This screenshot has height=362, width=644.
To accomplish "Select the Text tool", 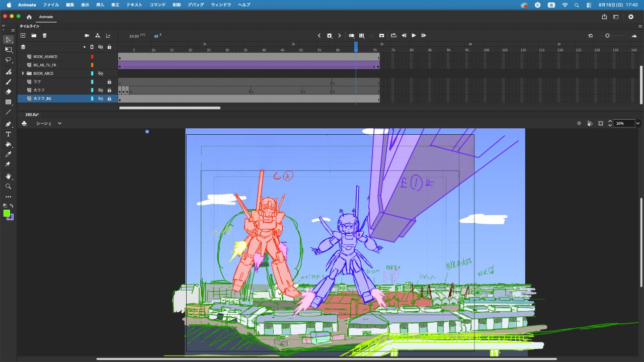I will 8,134.
